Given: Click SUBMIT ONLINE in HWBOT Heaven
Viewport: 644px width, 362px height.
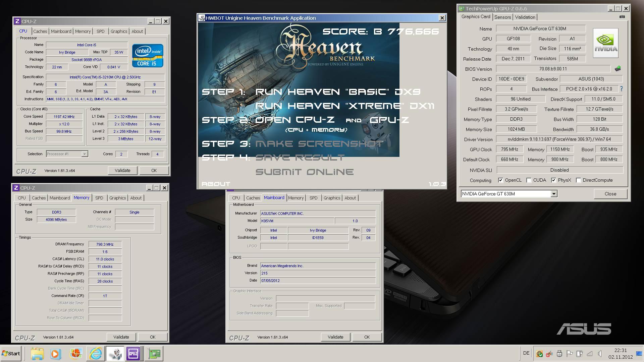Looking at the screenshot, I should click(305, 172).
